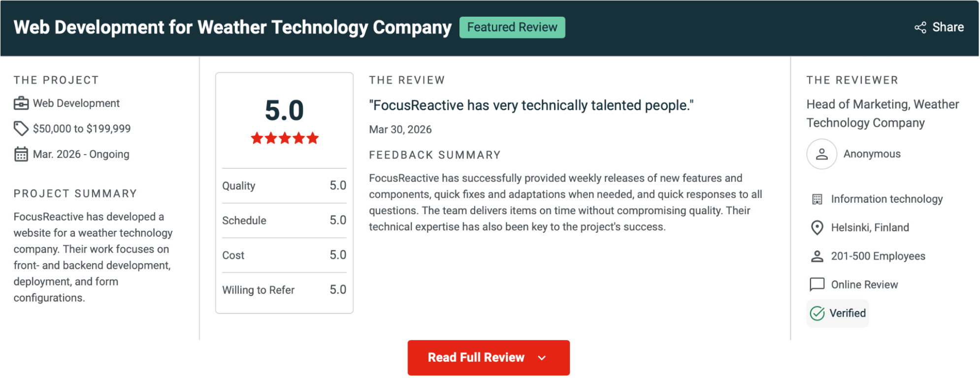This screenshot has width=980, height=378.
Task: Click the Featured Review badge
Action: tap(512, 28)
